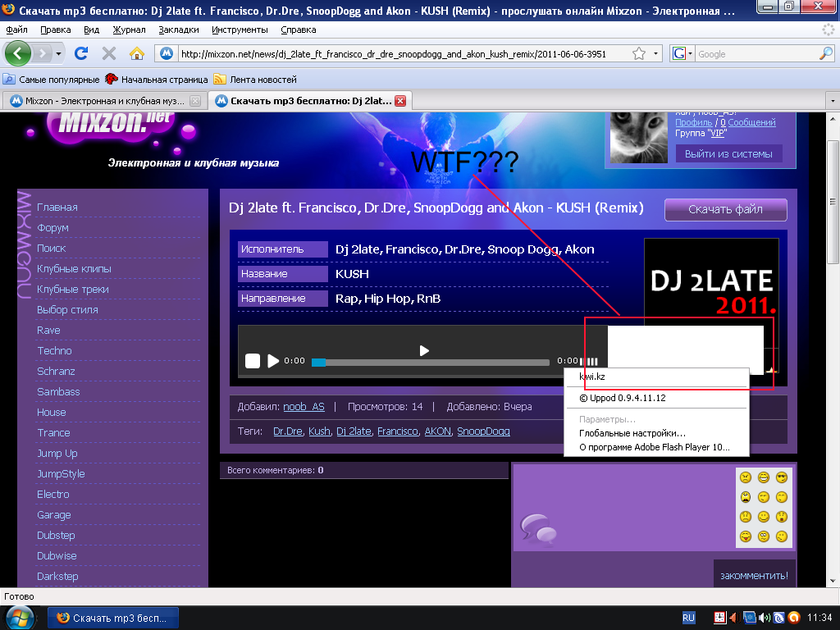The height and width of the screenshot is (630, 840).
Task: Open the address bar history dropdown
Action: click(655, 53)
